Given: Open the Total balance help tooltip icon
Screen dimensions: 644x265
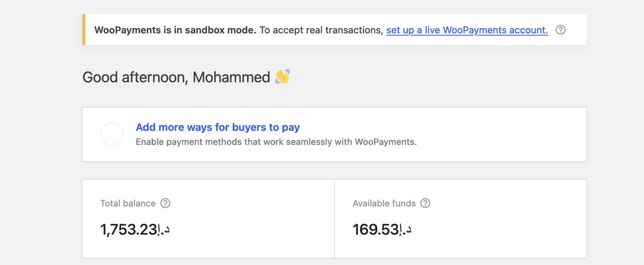Looking at the screenshot, I should 165,203.
